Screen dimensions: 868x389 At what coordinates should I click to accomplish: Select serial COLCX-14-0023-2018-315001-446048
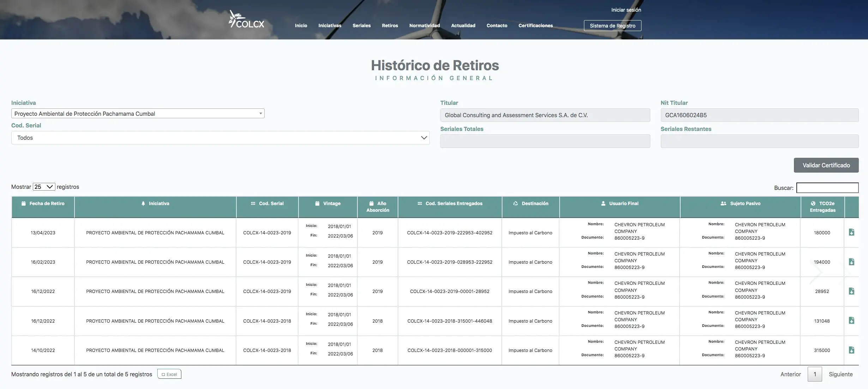450,321
